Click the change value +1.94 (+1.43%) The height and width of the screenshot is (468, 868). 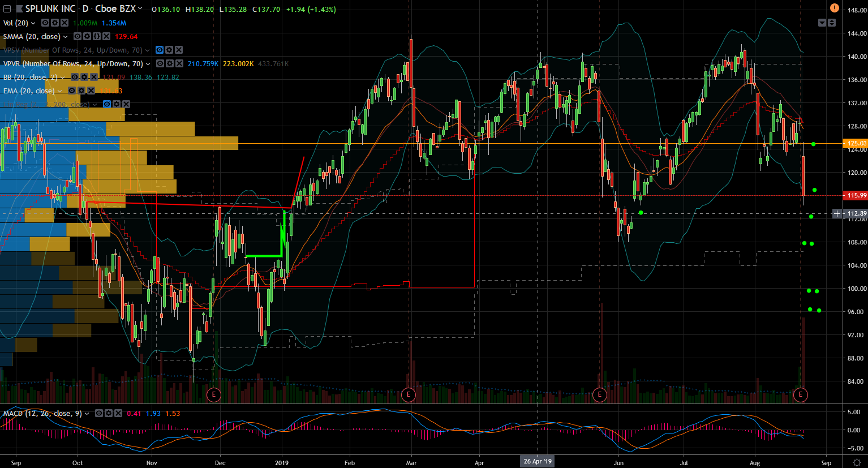click(311, 10)
